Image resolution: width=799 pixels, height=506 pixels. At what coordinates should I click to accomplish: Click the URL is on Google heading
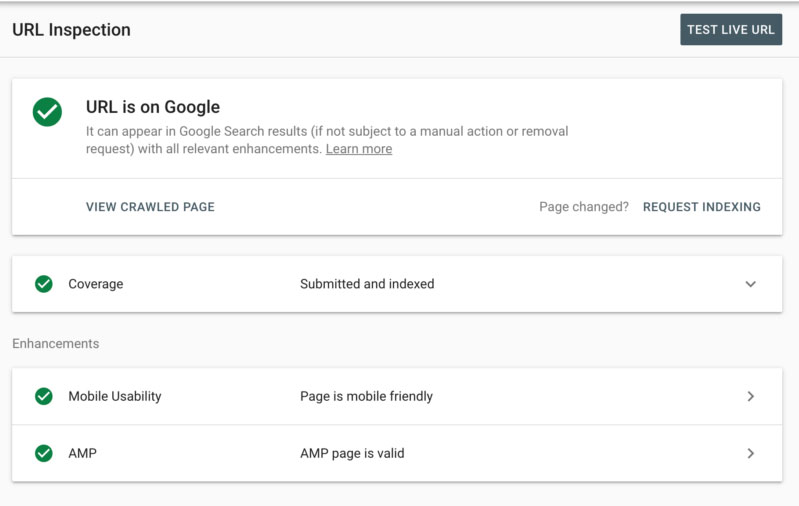coord(153,107)
